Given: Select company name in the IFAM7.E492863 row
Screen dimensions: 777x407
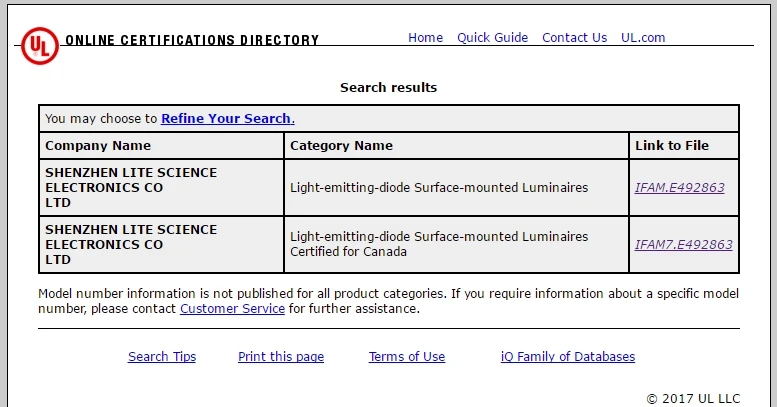Looking at the screenshot, I should (x=131, y=244).
